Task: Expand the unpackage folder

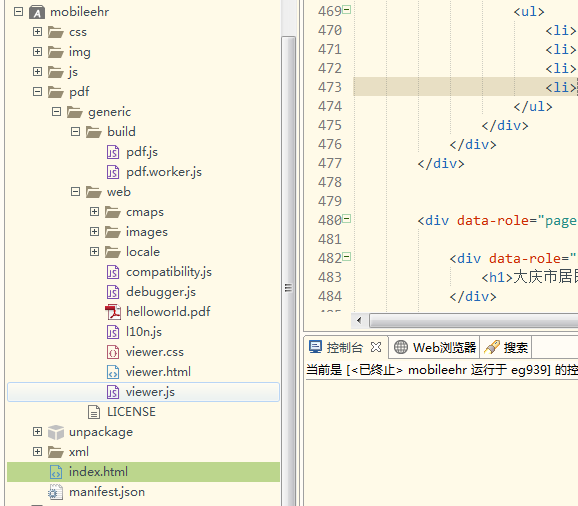Action: (37, 432)
